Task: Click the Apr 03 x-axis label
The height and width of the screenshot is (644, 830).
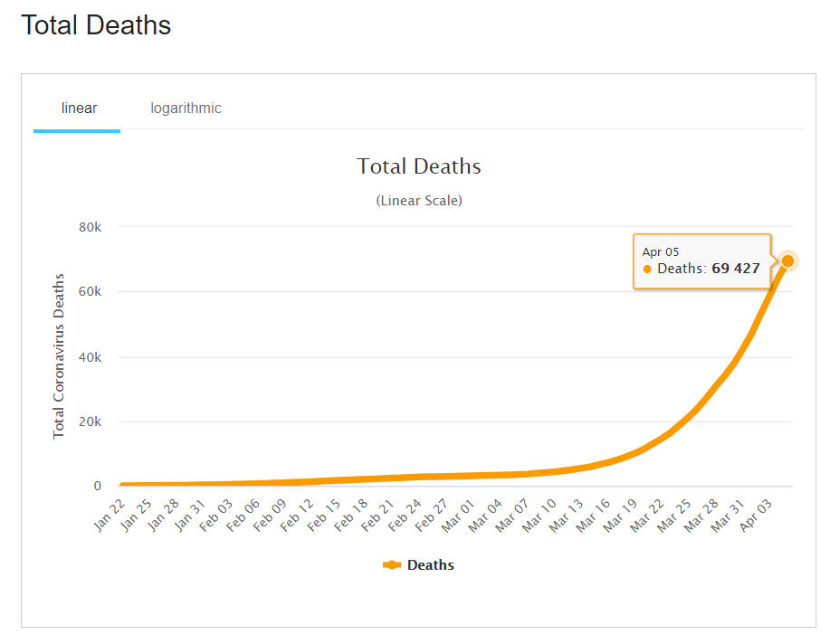Action: (756, 514)
